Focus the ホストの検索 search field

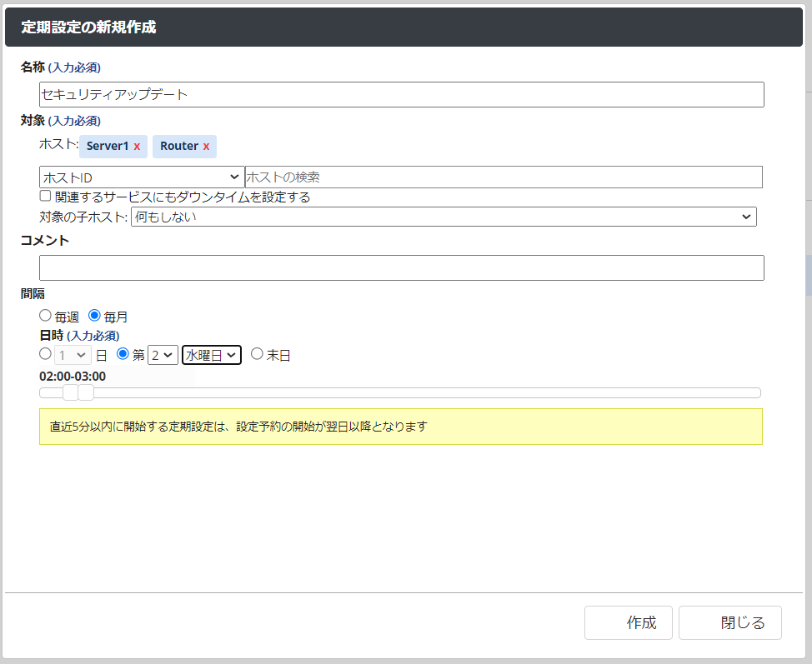click(x=503, y=177)
